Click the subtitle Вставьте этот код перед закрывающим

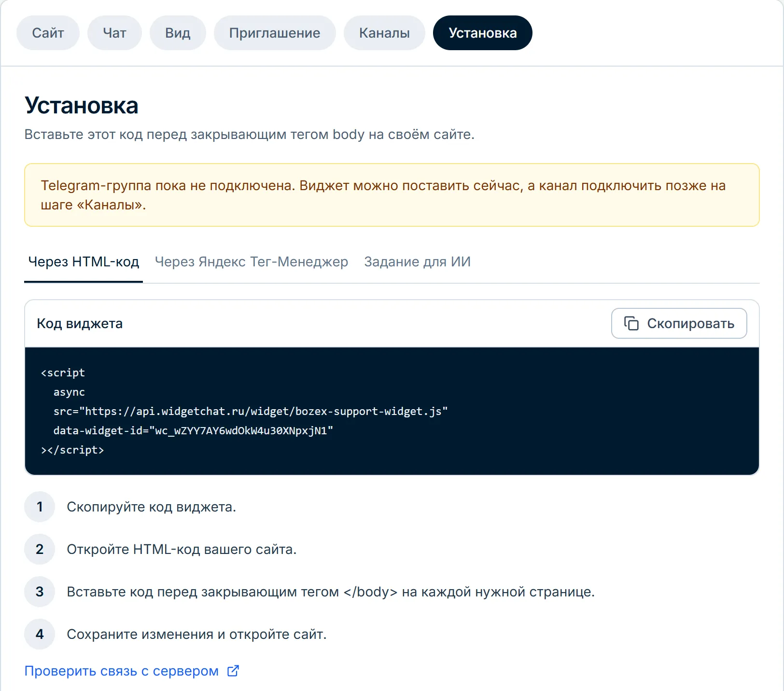pos(250,134)
